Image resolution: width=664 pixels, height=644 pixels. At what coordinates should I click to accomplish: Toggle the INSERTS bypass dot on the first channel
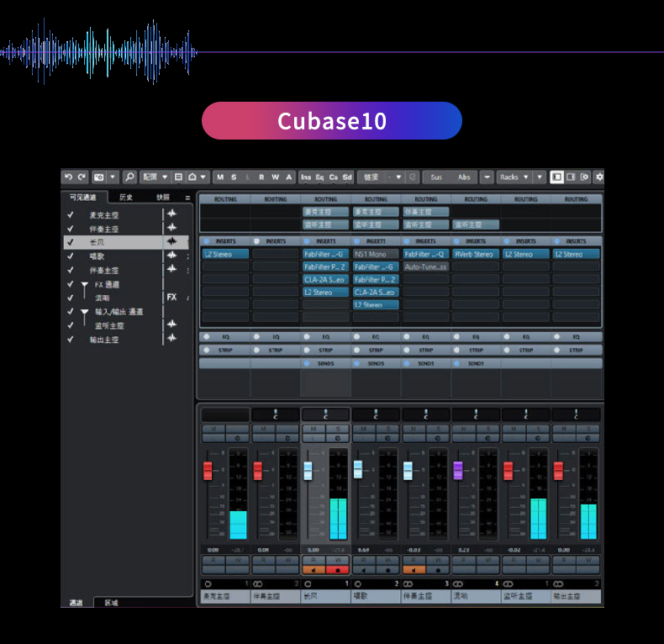[x=206, y=241]
